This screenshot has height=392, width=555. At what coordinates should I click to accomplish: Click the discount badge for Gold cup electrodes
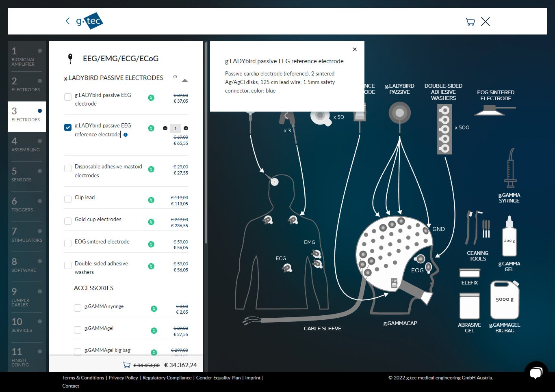click(x=151, y=222)
